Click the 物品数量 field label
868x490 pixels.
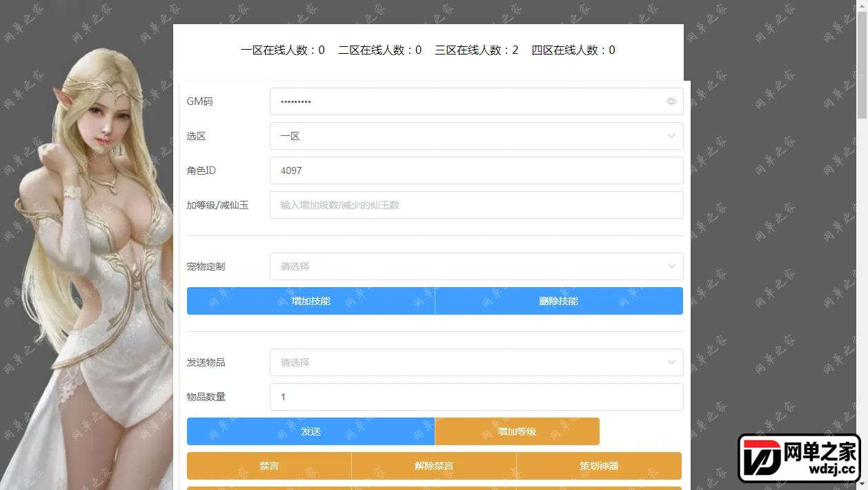pos(206,397)
